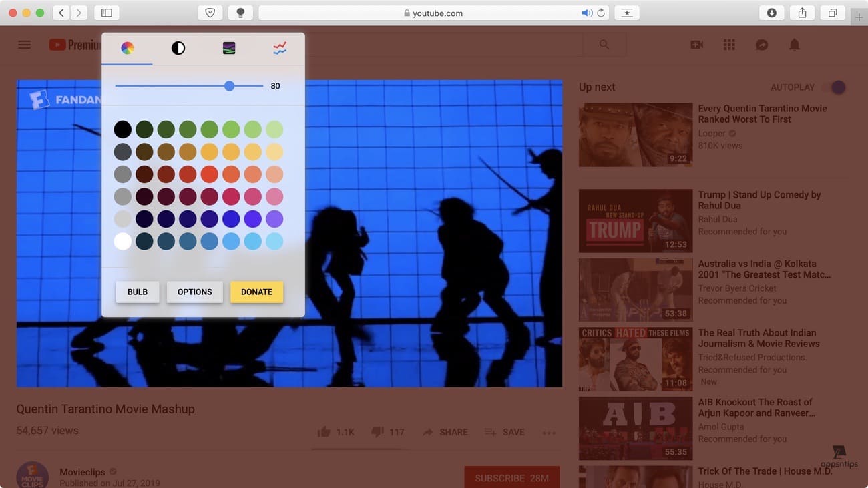Choose the purple swatch in blue row

274,219
